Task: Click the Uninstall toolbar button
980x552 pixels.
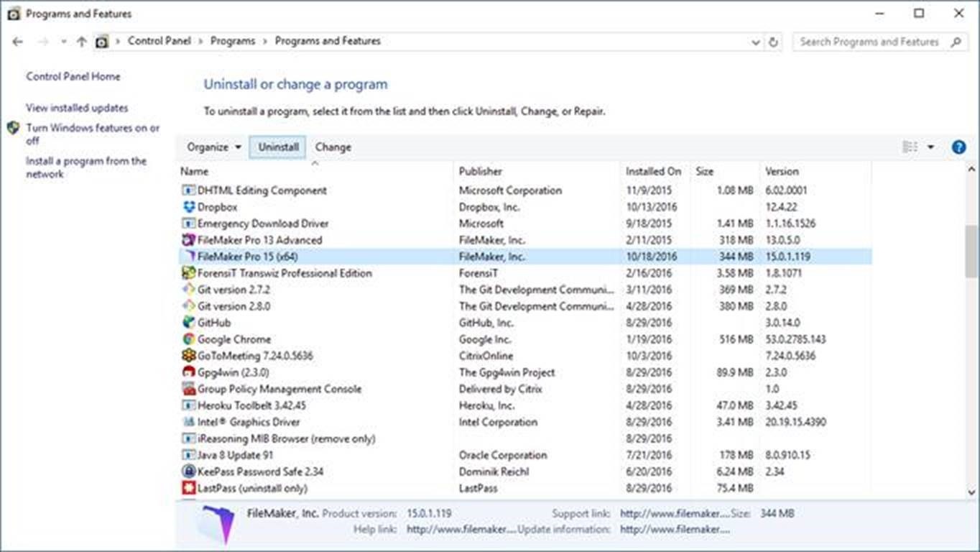Action: (278, 147)
